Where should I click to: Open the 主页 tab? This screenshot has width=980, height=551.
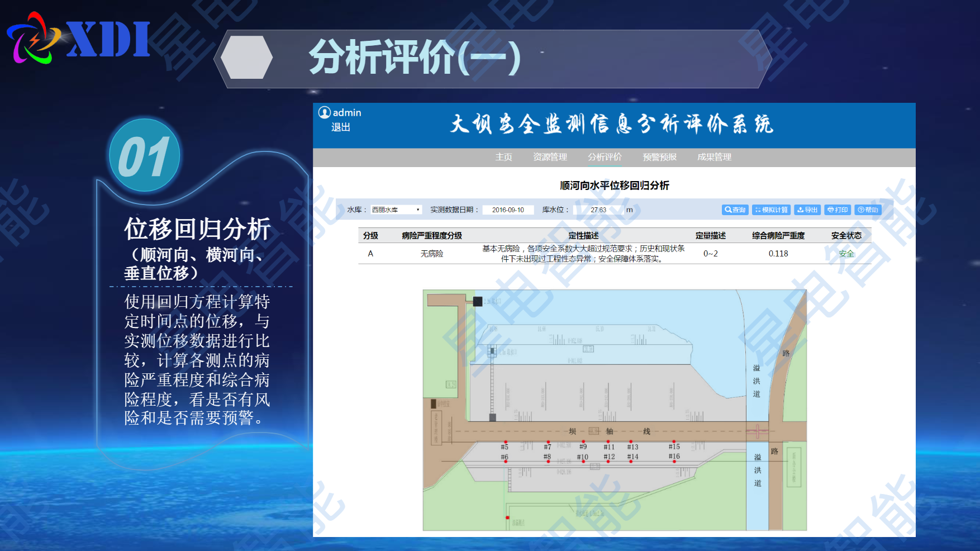[x=503, y=157]
